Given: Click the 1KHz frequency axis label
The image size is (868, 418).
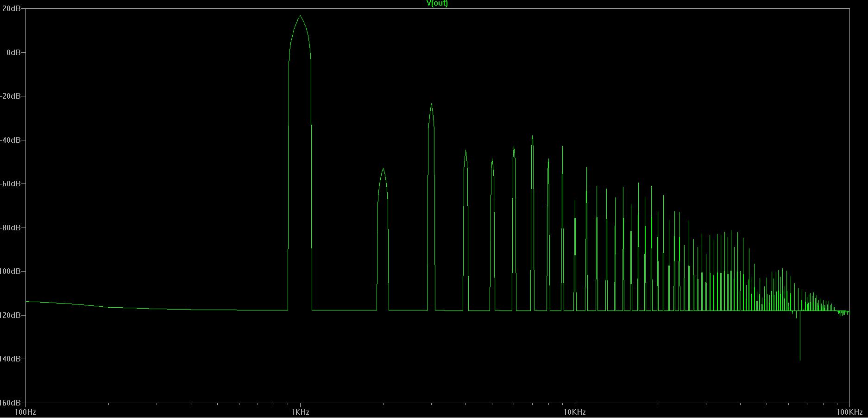Looking at the screenshot, I should click(301, 412).
